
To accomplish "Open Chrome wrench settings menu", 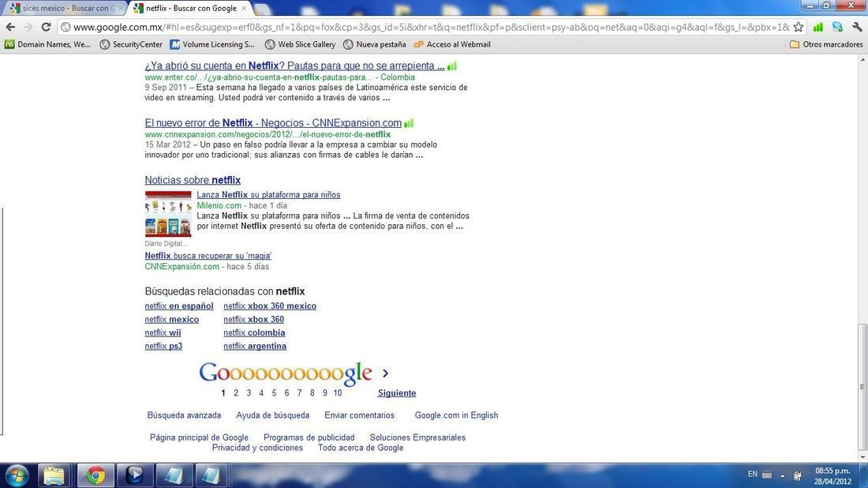I will [857, 27].
